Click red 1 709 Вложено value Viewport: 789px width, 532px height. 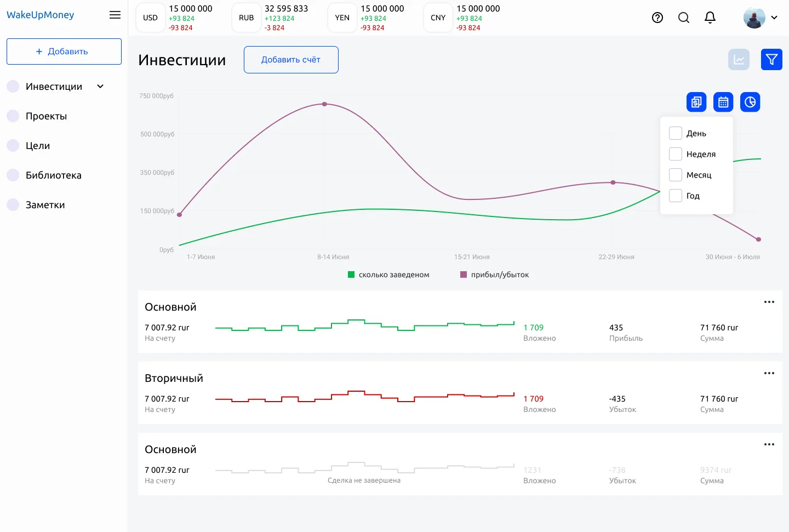pos(533,399)
